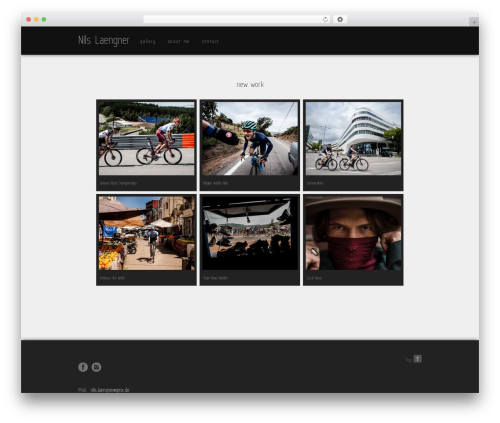Open the about me menu item
This screenshot has height=423, width=500.
(x=178, y=41)
